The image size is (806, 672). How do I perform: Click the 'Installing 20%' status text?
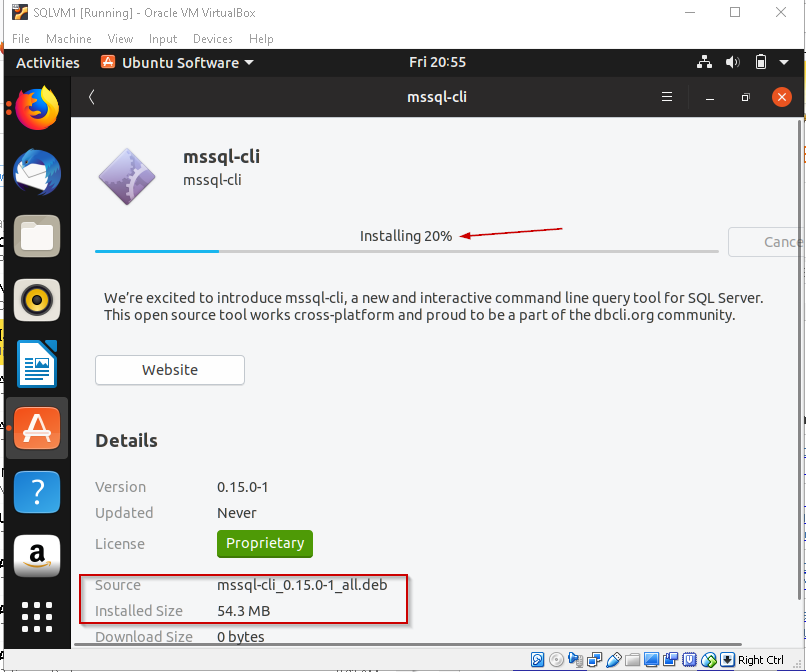point(406,236)
